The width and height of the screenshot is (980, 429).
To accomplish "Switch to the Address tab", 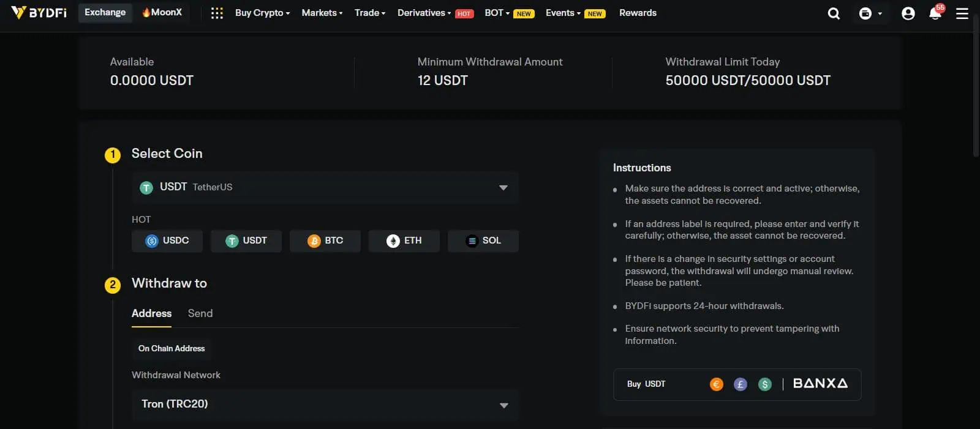I will (x=151, y=313).
